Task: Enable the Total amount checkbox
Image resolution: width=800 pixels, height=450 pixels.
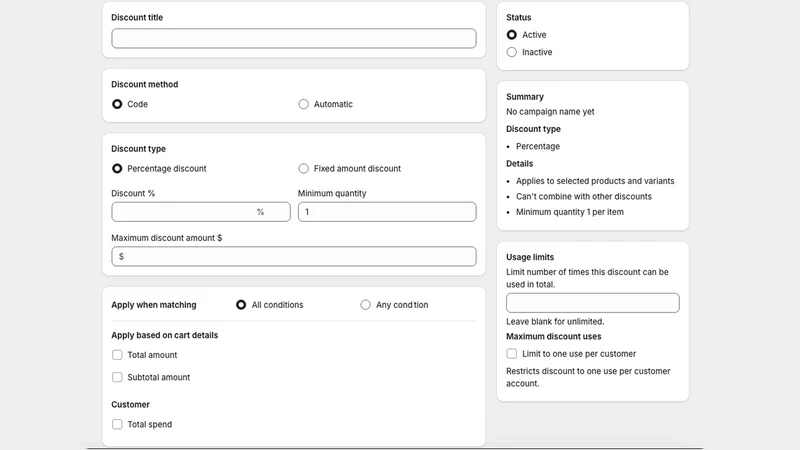Action: coord(117,355)
